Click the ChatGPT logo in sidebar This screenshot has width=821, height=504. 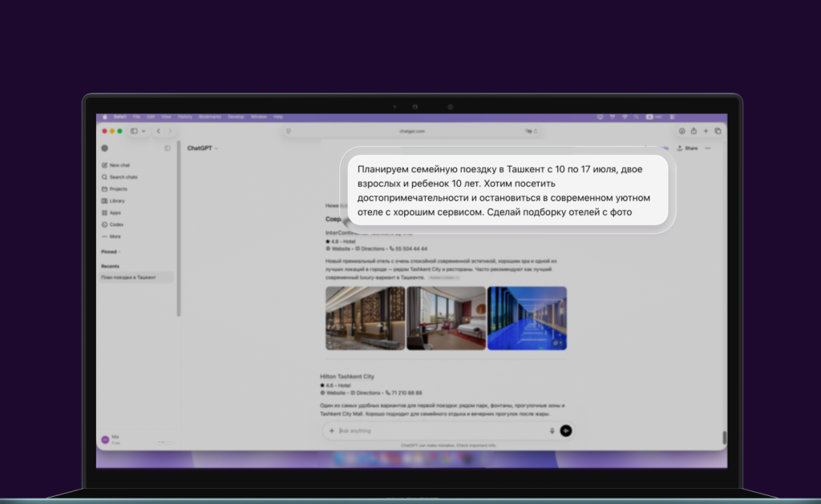(x=105, y=148)
